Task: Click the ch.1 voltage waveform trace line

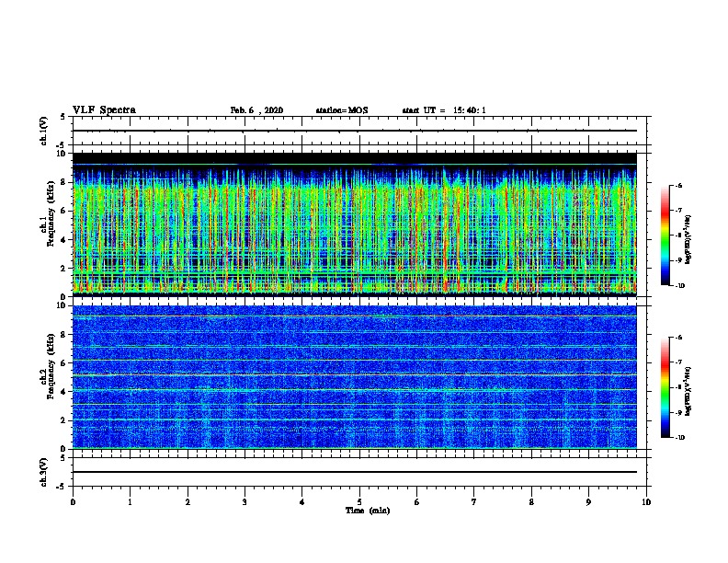Action: [x=355, y=131]
